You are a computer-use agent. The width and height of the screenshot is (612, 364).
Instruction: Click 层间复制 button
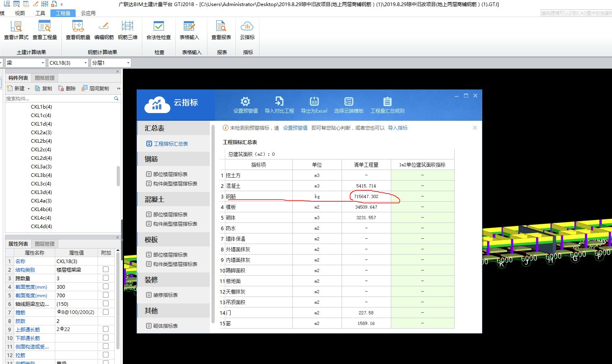(x=96, y=88)
